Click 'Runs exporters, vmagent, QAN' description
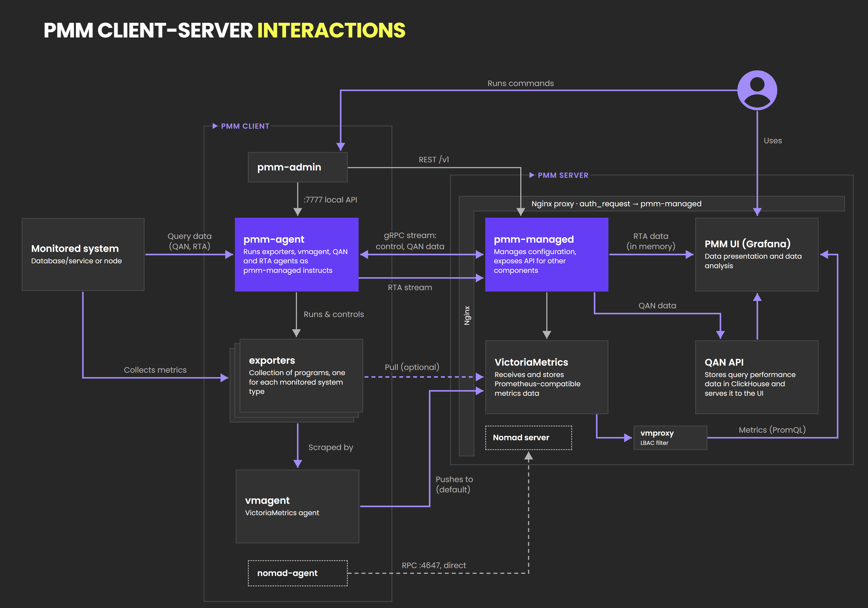This screenshot has height=608, width=868. pyautogui.click(x=295, y=261)
